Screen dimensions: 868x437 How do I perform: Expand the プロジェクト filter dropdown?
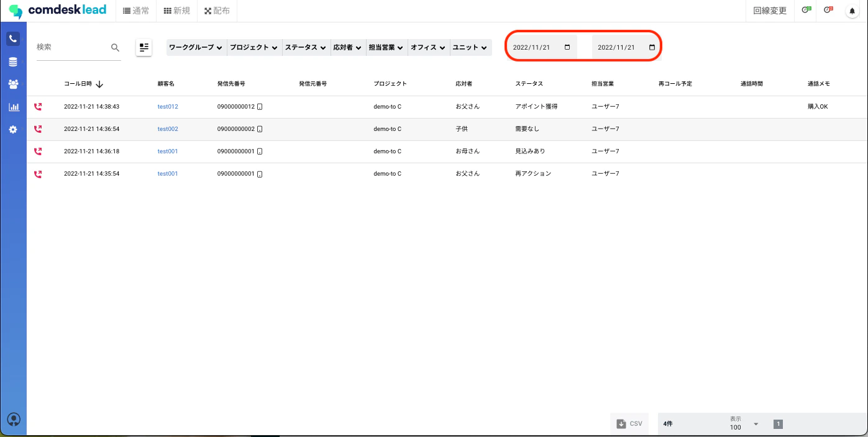[254, 48]
